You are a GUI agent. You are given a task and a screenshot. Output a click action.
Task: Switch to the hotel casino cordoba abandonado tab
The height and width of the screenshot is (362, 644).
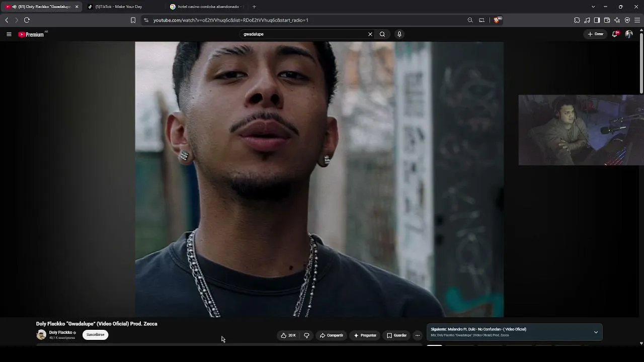pos(207,7)
